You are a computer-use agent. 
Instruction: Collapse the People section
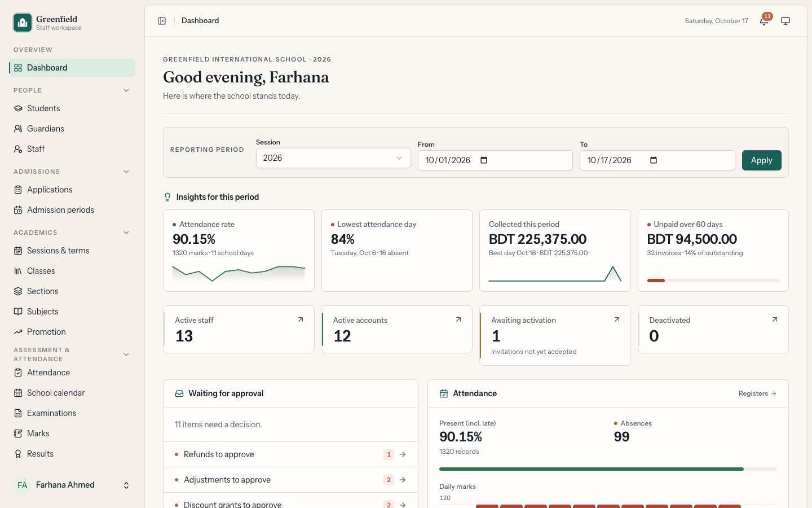[x=126, y=90]
